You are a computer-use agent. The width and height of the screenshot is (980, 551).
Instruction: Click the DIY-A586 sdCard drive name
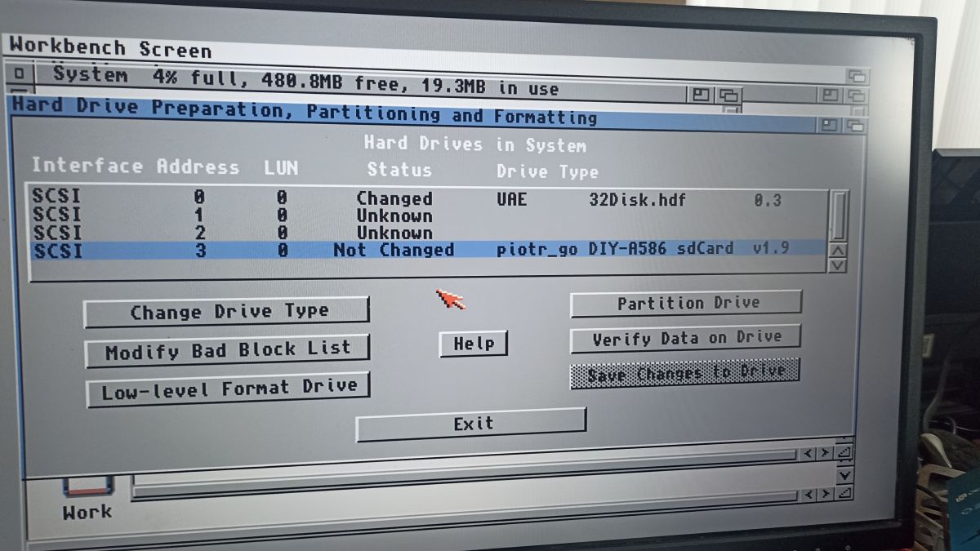(x=661, y=248)
